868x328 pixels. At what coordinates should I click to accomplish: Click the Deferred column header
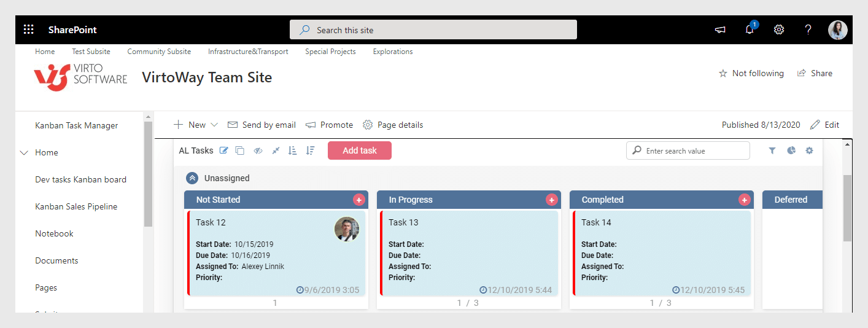[x=792, y=200]
